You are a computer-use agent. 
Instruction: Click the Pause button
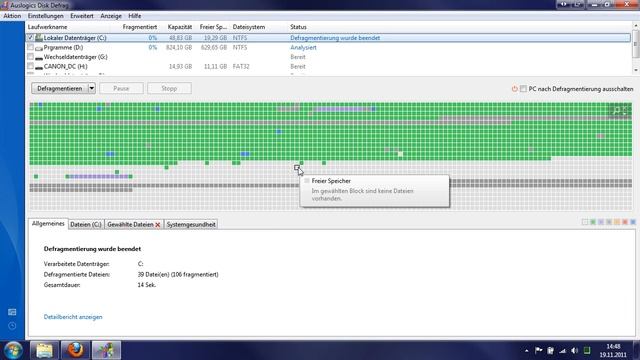[x=121, y=88]
